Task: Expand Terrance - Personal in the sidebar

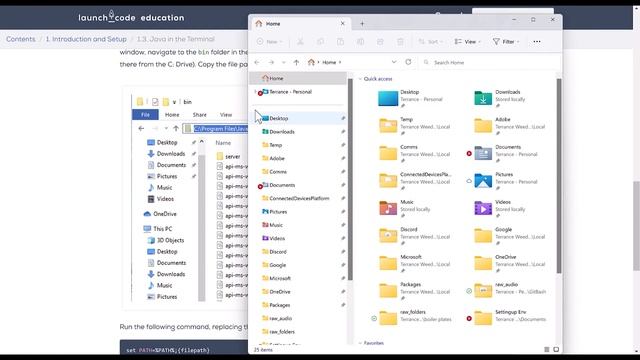Action: (255, 92)
